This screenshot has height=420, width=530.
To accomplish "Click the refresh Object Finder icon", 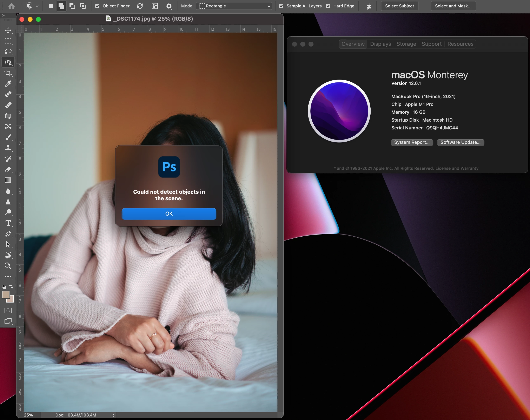I will (x=140, y=6).
